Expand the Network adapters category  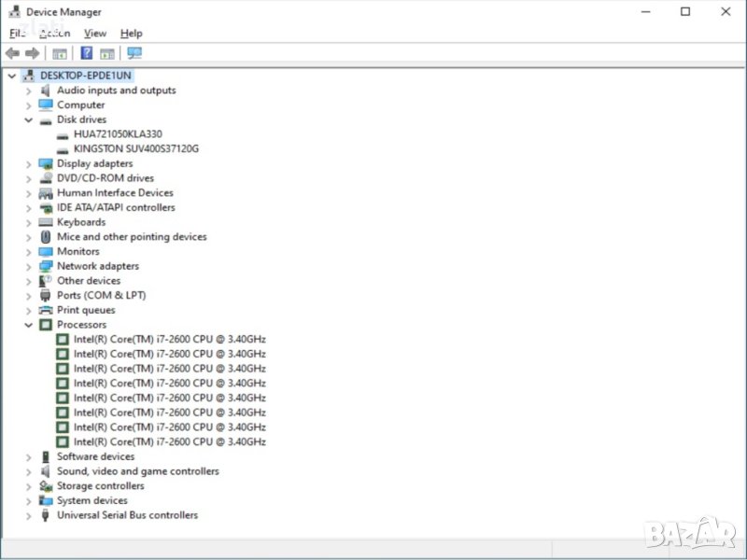click(29, 267)
